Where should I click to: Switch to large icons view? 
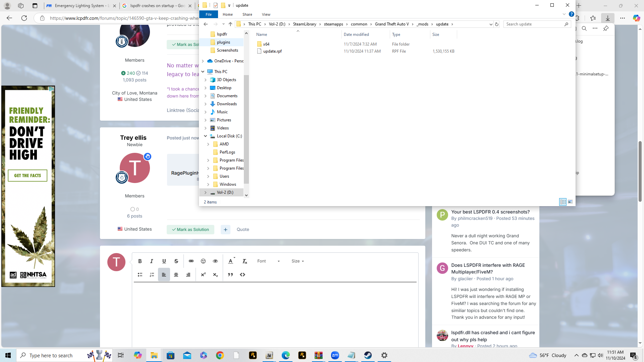click(570, 202)
